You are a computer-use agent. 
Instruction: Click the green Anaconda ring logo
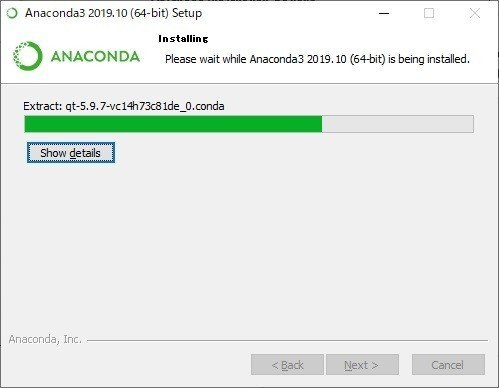27,56
